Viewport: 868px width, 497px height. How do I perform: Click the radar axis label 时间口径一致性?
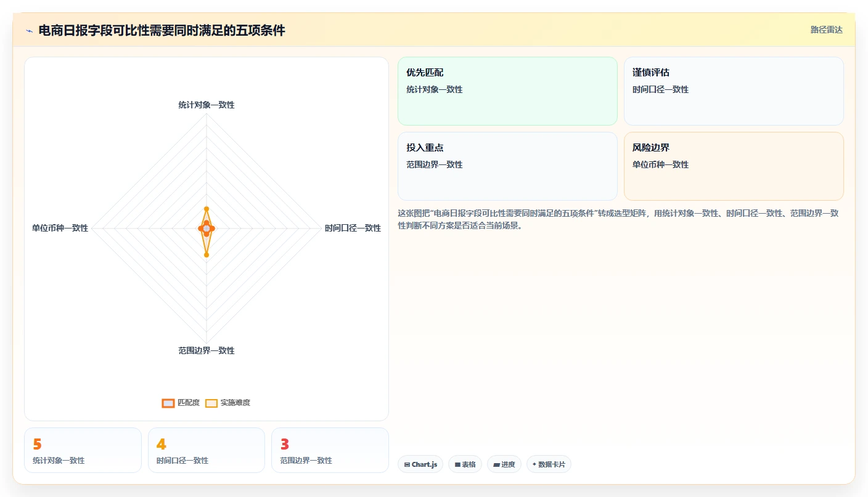pyautogui.click(x=353, y=228)
